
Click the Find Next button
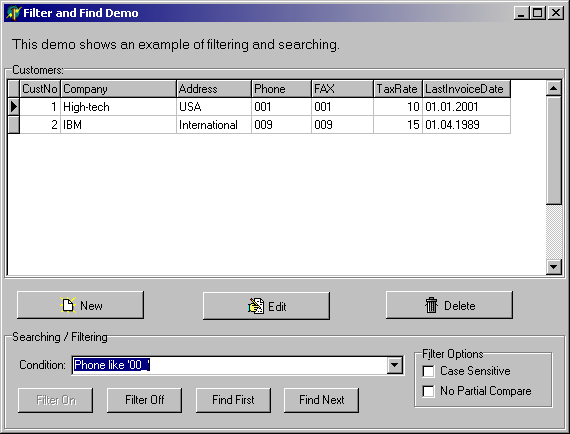point(321,400)
